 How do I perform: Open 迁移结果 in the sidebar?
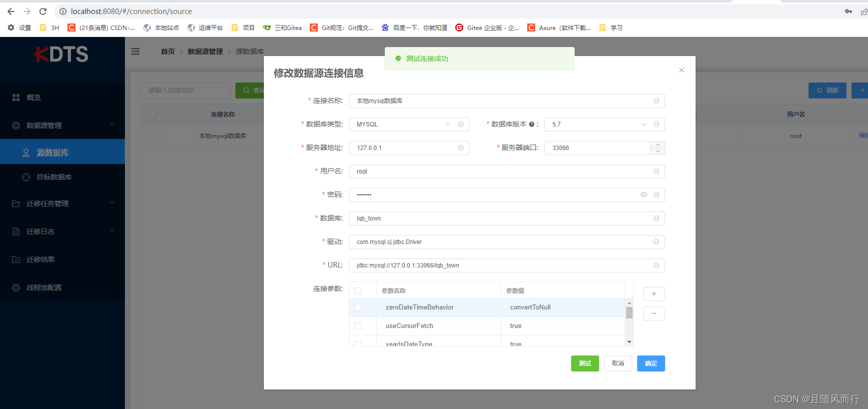click(x=62, y=259)
